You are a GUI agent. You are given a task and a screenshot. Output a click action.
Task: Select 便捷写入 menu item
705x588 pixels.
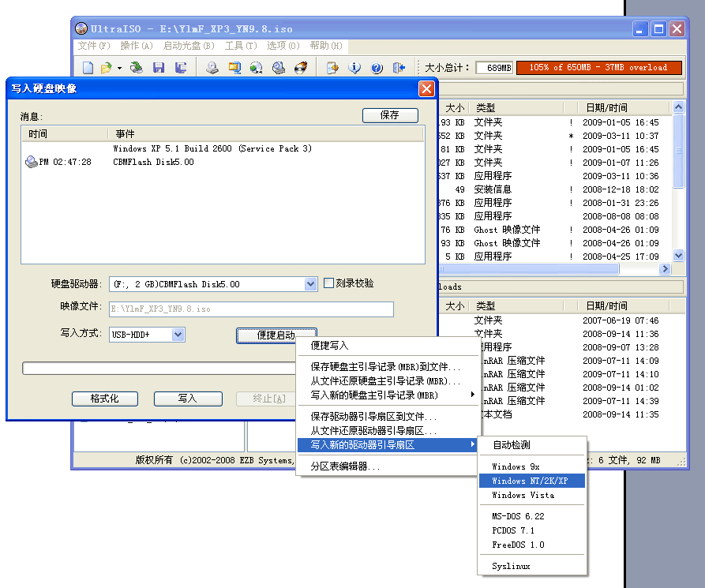point(387,346)
